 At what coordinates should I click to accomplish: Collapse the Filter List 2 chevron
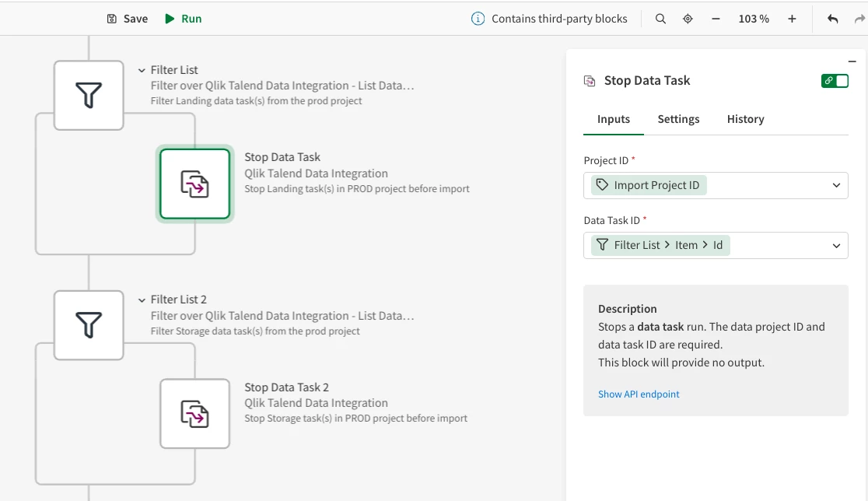(142, 300)
